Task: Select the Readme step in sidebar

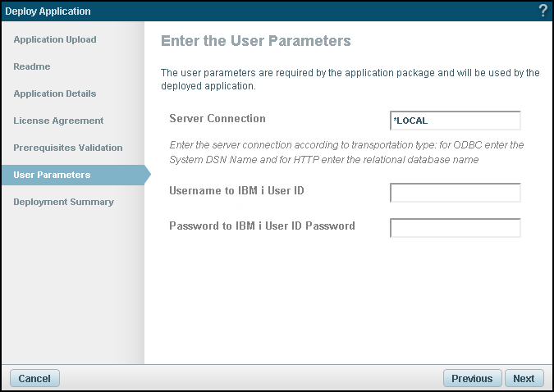Action: click(x=32, y=66)
